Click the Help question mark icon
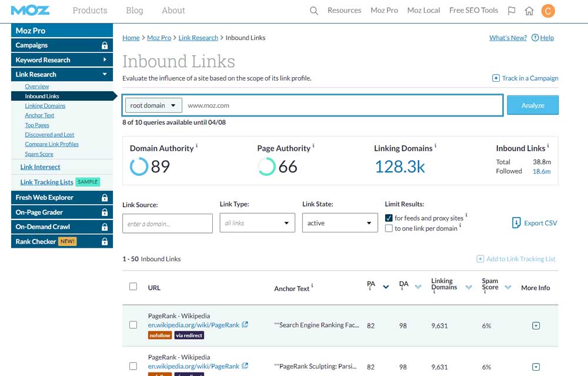Viewport: 588px width, 376px height. [x=535, y=38]
